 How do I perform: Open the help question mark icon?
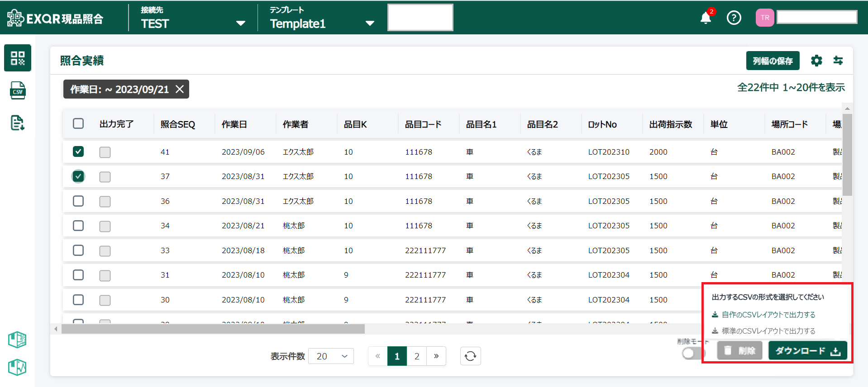click(x=734, y=18)
